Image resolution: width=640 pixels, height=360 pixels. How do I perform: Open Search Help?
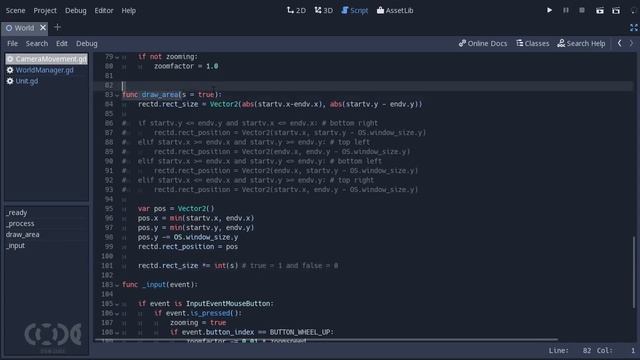click(581, 43)
